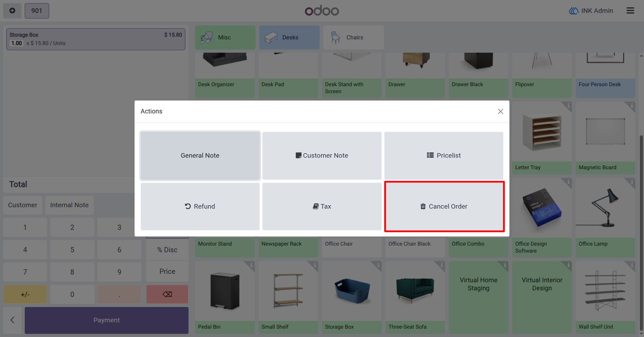Image resolution: width=644 pixels, height=337 pixels.
Task: Choose the Refund action
Action: pyautogui.click(x=200, y=207)
